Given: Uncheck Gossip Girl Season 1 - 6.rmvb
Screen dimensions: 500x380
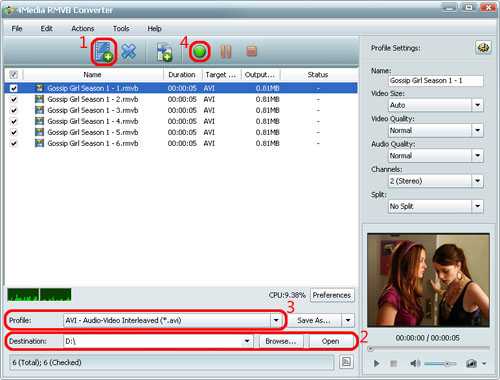Looking at the screenshot, I should point(14,143).
